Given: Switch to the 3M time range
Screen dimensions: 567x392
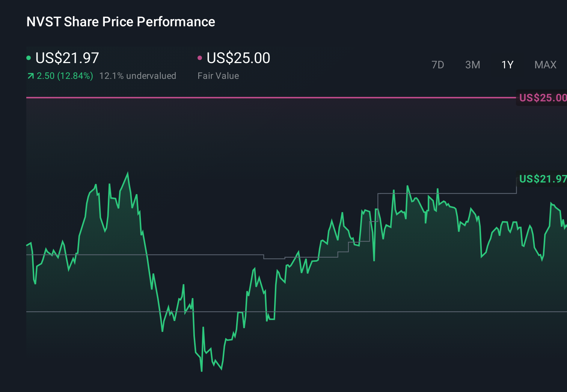Looking at the screenshot, I should 472,65.
